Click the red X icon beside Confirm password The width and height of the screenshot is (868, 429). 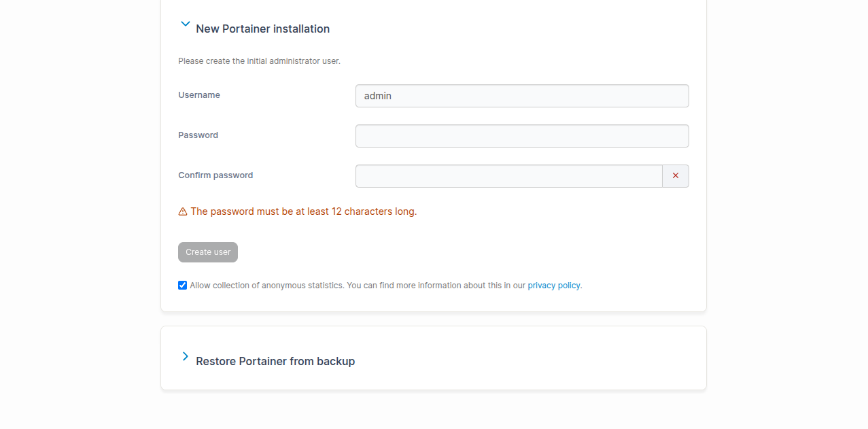tap(676, 176)
